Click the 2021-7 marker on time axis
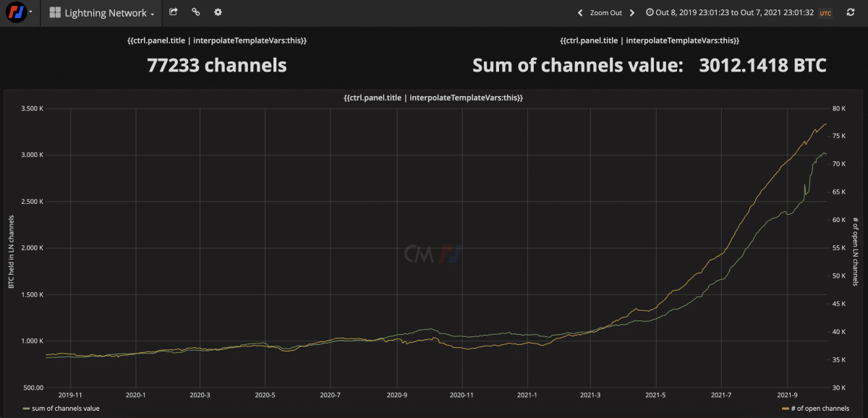This screenshot has width=868, height=418. pos(721,395)
